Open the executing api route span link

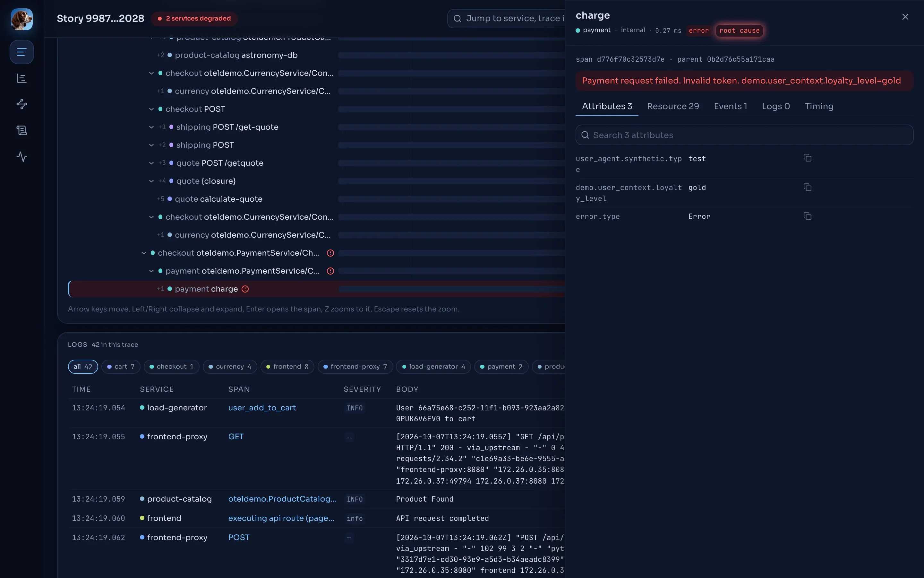tap(281, 518)
